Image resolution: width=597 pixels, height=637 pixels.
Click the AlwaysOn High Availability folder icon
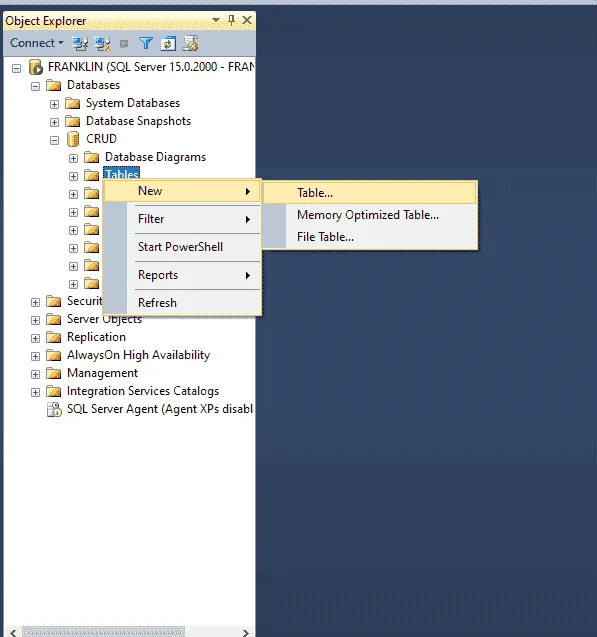coord(53,355)
